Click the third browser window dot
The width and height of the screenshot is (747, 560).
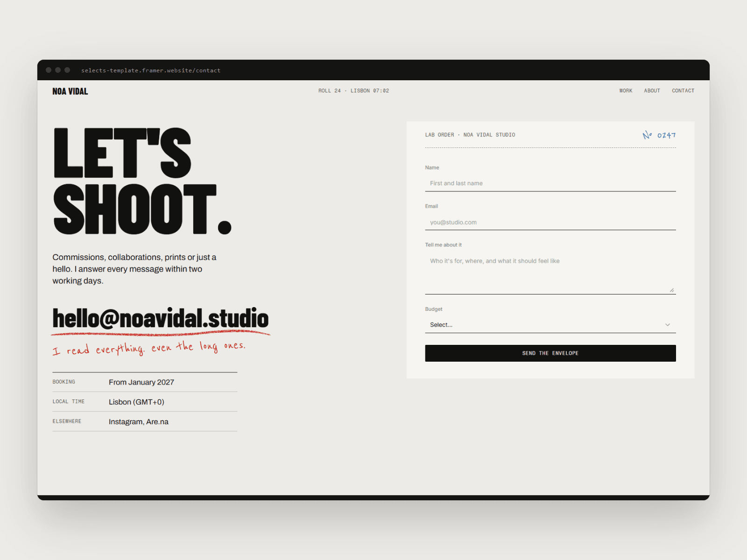click(x=67, y=70)
